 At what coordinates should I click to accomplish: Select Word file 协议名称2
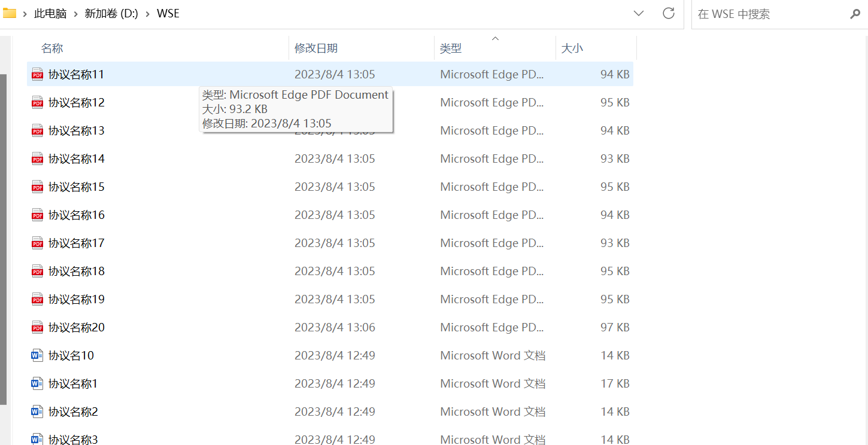pyautogui.click(x=330, y=412)
